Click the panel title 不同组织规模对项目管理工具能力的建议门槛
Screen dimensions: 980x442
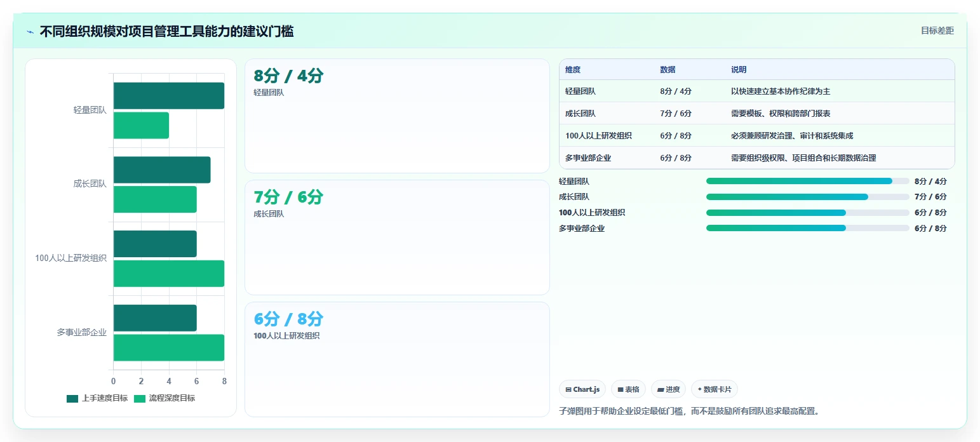(x=166, y=32)
